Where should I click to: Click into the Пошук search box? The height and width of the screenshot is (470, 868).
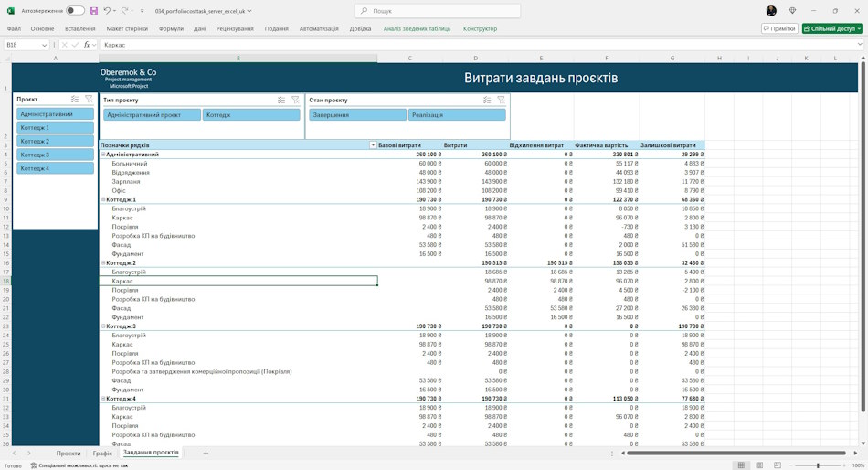438,11
